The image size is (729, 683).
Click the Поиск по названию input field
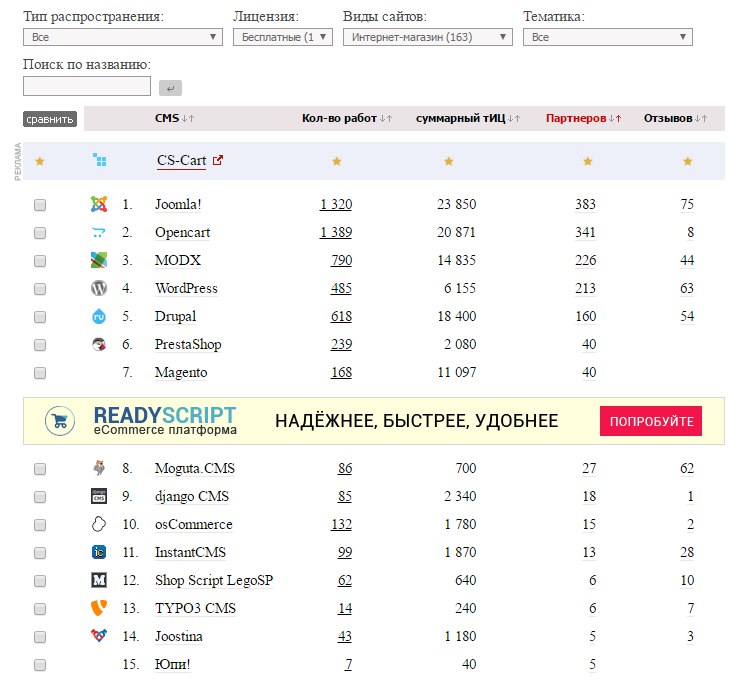(87, 86)
